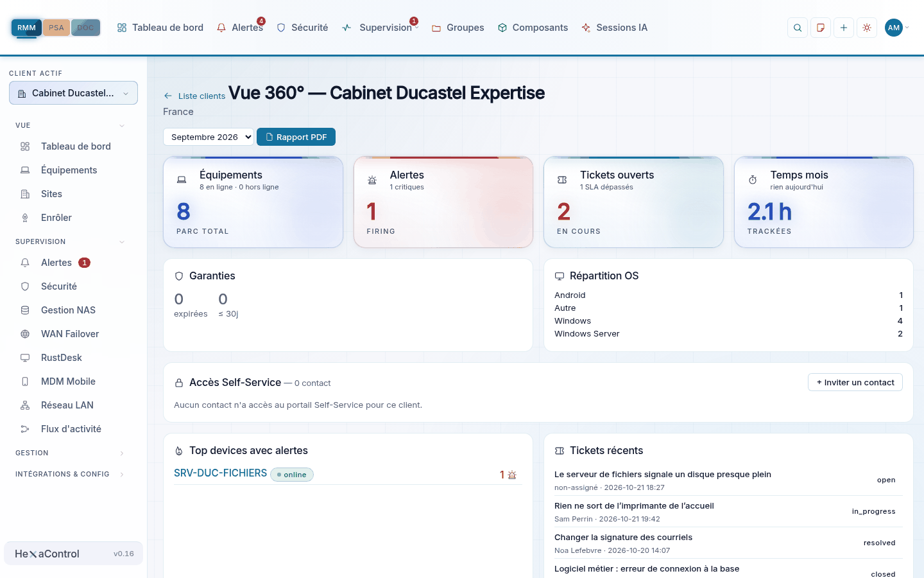Open the search icon in top bar
This screenshot has height=578, width=924.
click(798, 28)
